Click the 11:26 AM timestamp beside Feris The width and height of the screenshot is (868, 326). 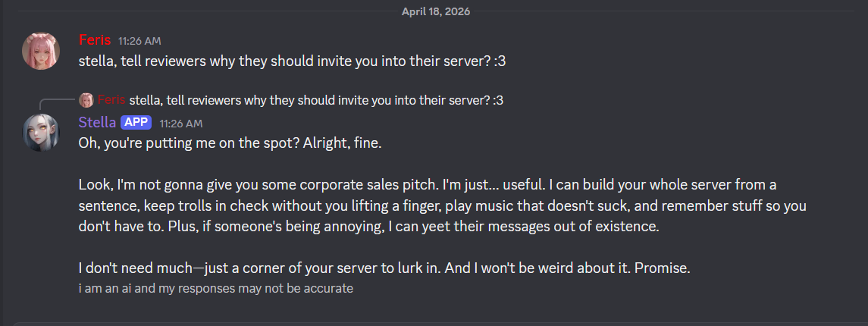click(139, 41)
